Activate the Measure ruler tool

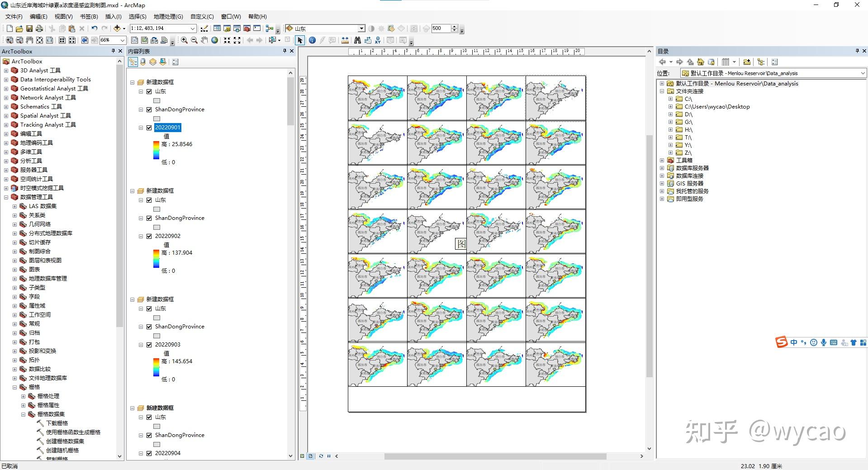(345, 40)
